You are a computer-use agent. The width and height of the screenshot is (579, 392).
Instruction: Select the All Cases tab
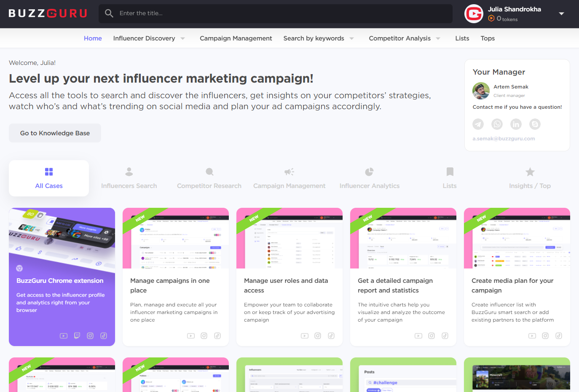click(49, 178)
